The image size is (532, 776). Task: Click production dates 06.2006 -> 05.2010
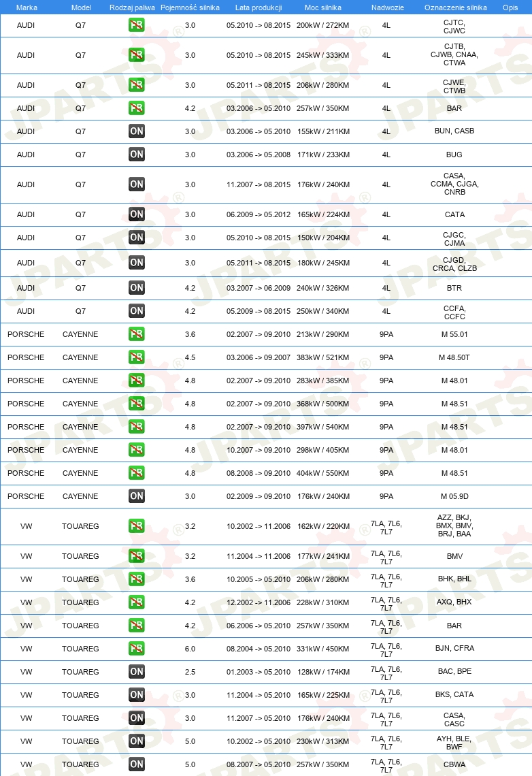click(x=259, y=626)
